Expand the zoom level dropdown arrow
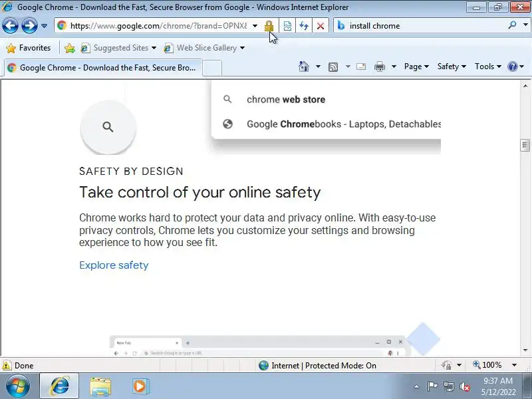Image resolution: width=532 pixels, height=399 pixels. [x=514, y=365]
